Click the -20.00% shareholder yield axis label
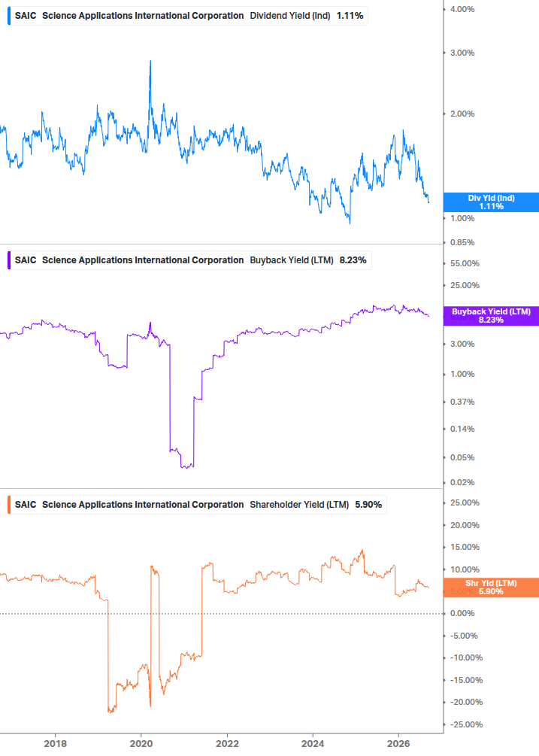Screen dimensions: 539x756 [466, 703]
